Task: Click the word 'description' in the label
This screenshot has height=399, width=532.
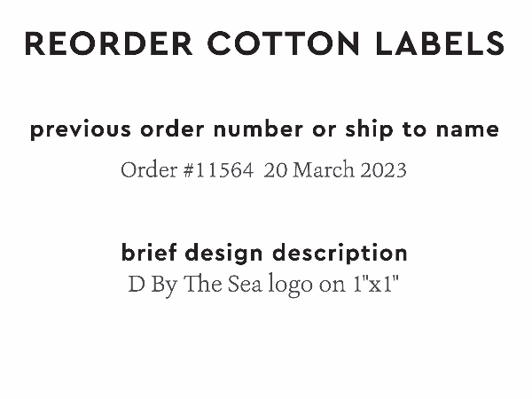Action: coord(340,253)
